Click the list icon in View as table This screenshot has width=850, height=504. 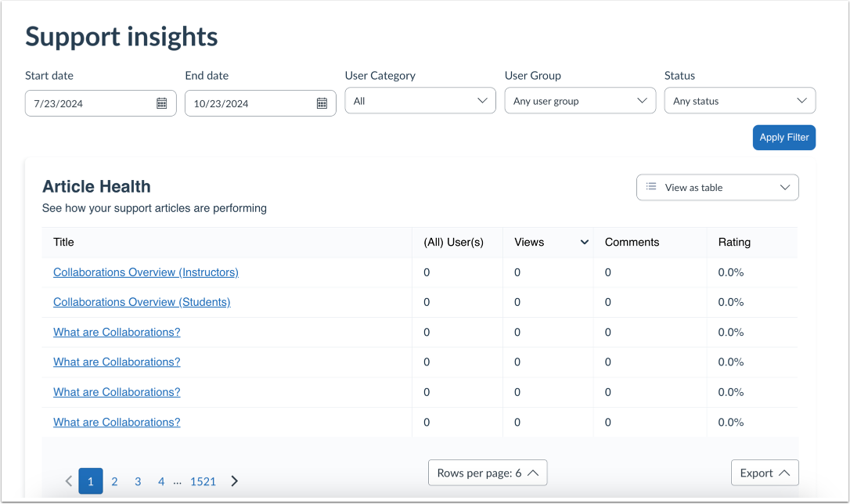coord(650,187)
